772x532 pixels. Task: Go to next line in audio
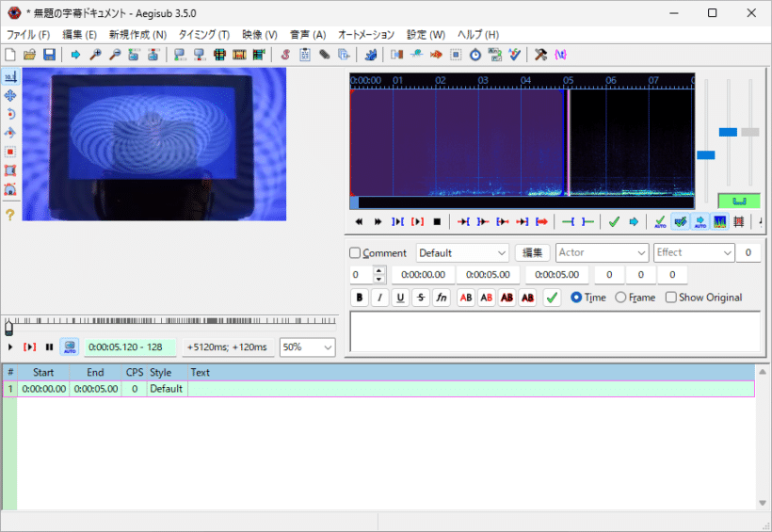(378, 222)
